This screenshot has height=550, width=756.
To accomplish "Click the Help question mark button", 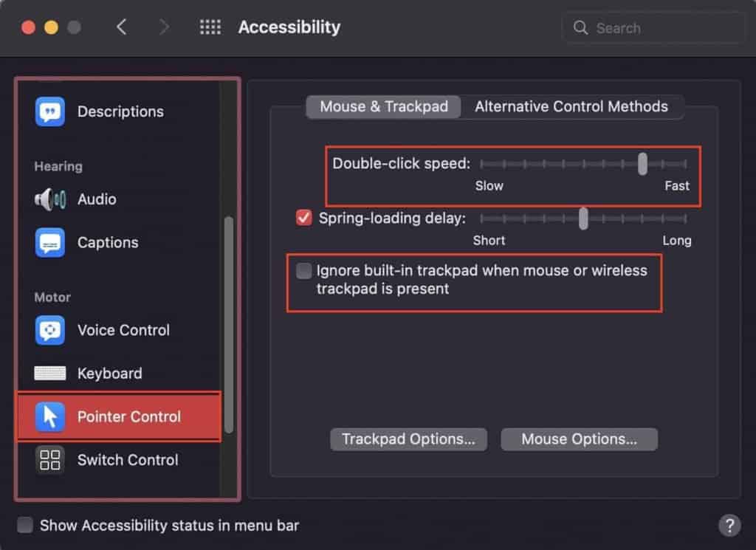I will [x=730, y=526].
